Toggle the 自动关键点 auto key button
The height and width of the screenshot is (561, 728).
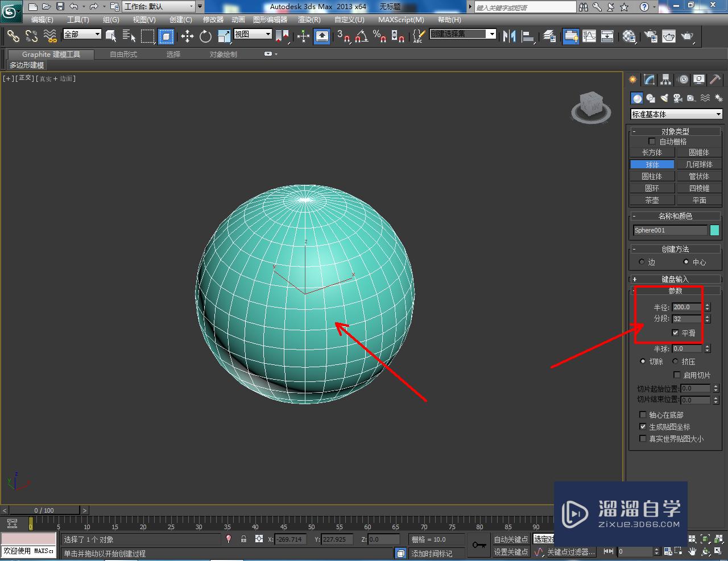coord(511,539)
